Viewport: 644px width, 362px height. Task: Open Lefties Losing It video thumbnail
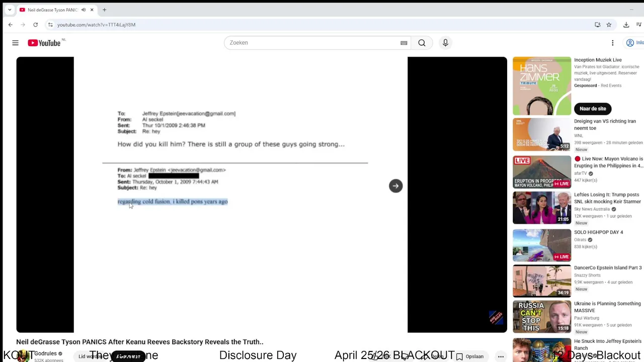[542, 208]
